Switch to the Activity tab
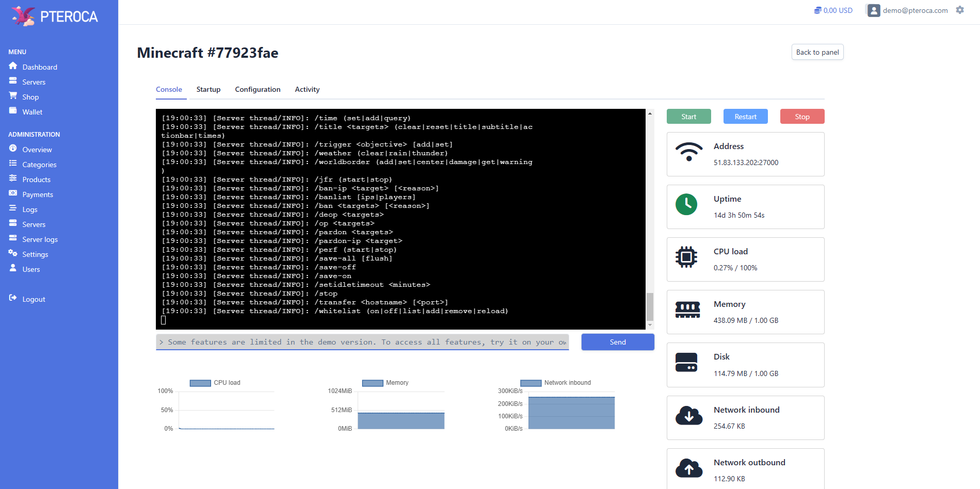 click(307, 89)
